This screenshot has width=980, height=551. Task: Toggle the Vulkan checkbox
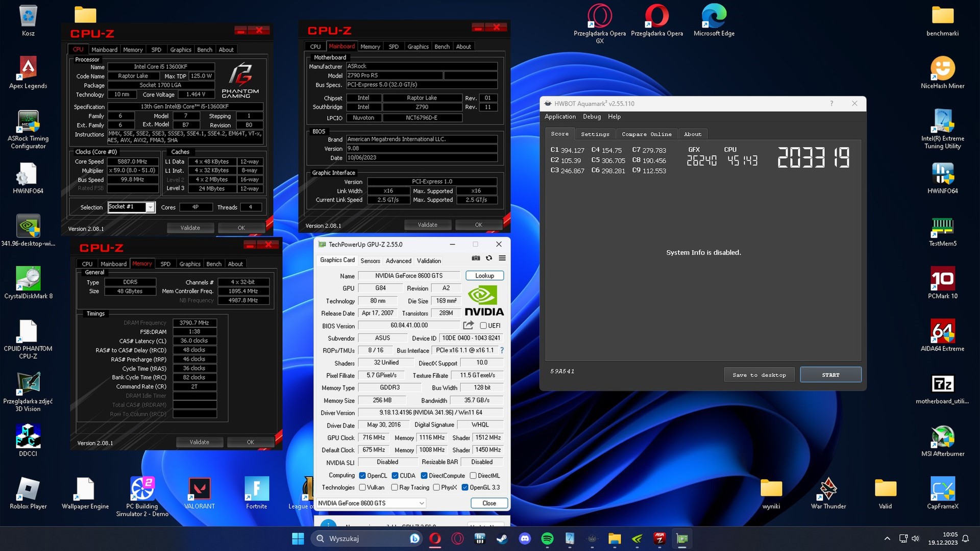pyautogui.click(x=362, y=487)
